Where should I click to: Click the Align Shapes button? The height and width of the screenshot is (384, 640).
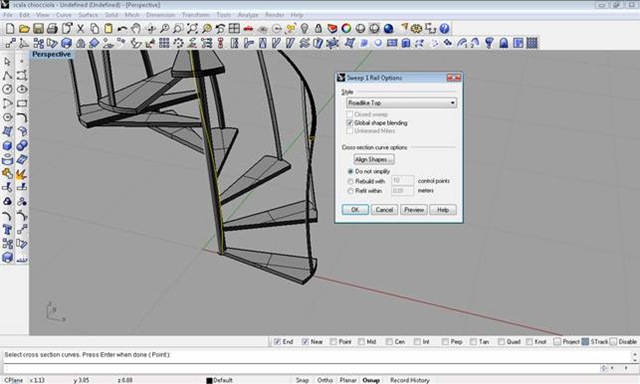click(374, 159)
